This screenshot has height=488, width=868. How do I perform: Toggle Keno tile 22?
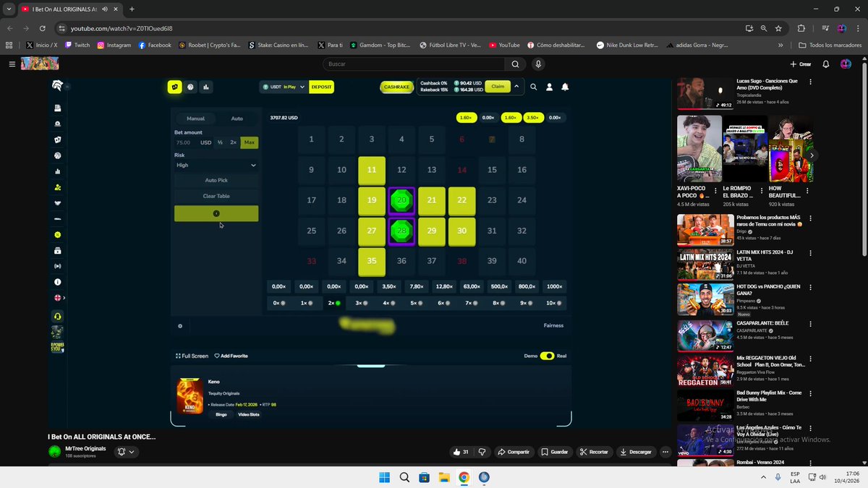[461, 200]
